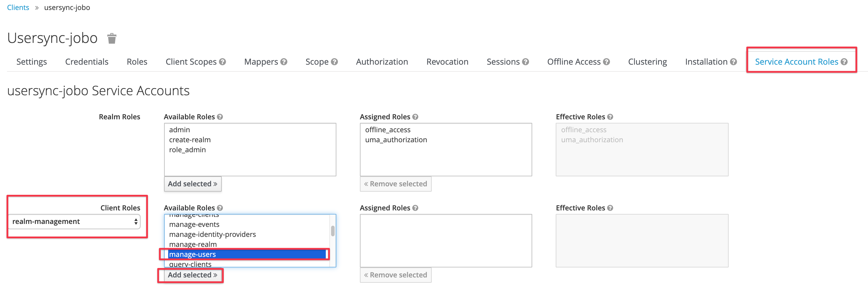Select admin in Realm Available Roles
This screenshot has height=288, width=868.
[x=180, y=130]
